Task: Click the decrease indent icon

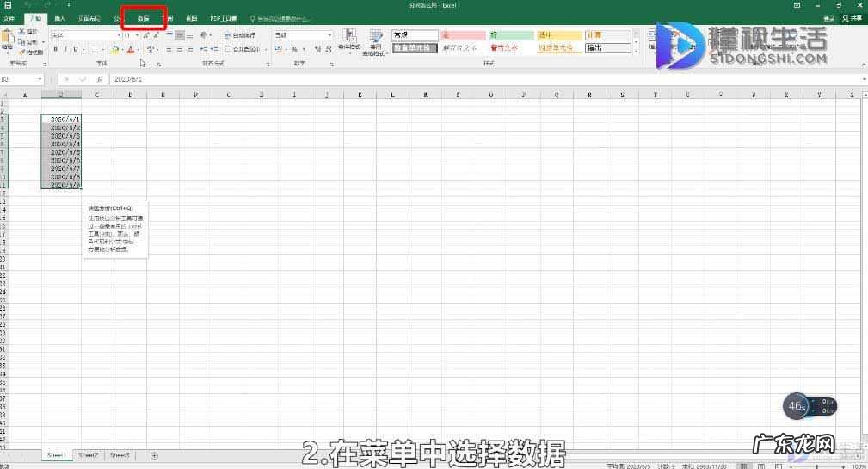Action: pos(204,50)
